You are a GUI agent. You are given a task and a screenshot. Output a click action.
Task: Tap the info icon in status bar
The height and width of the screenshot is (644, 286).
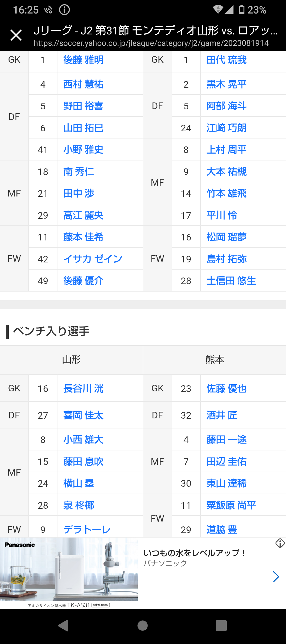coord(64,10)
